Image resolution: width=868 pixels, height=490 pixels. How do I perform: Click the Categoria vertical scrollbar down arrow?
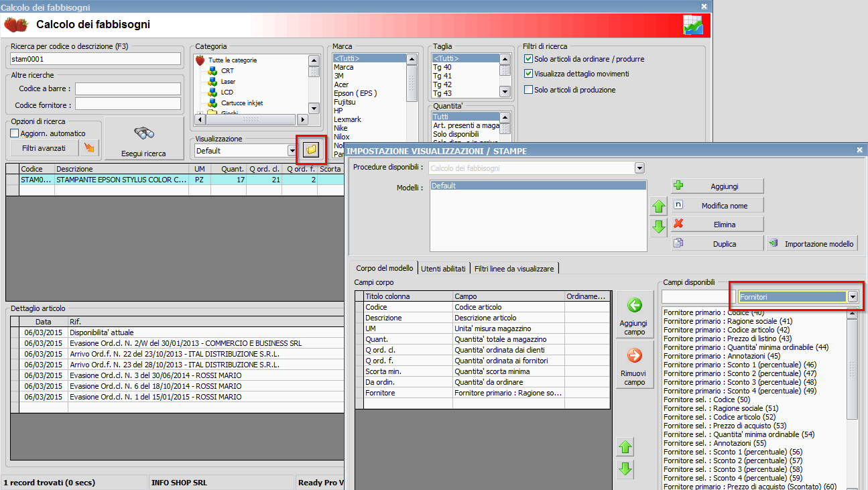314,108
